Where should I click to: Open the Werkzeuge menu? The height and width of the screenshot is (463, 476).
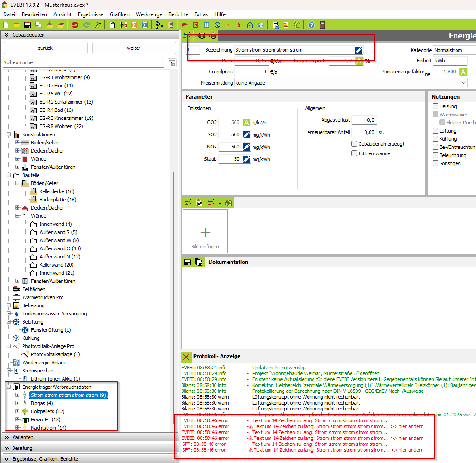(x=149, y=14)
